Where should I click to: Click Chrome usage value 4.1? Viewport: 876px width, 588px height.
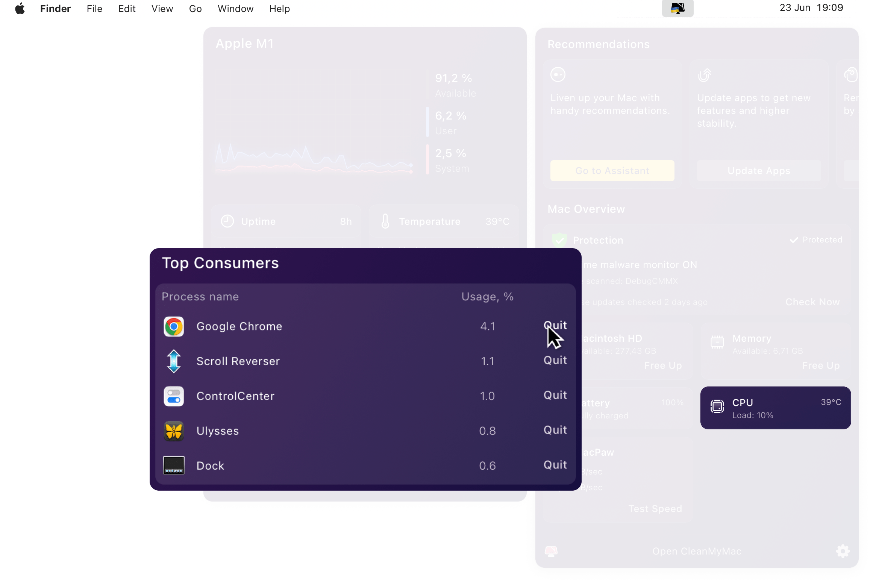point(488,326)
